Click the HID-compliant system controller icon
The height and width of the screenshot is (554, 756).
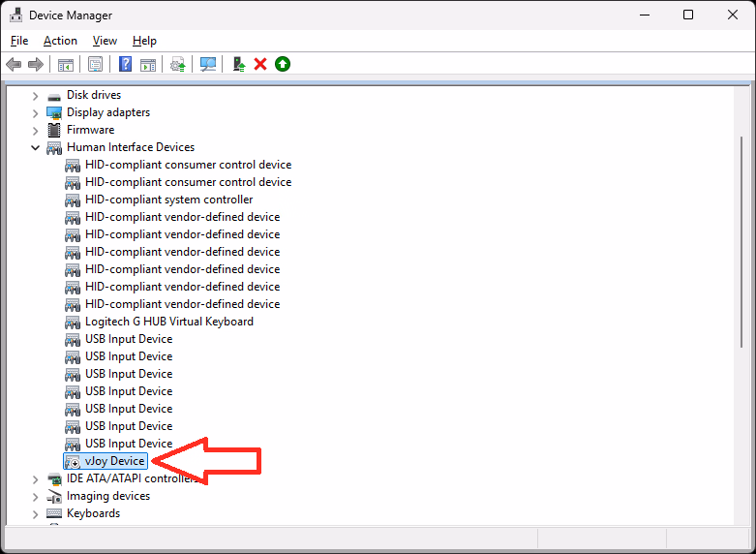pos(73,200)
